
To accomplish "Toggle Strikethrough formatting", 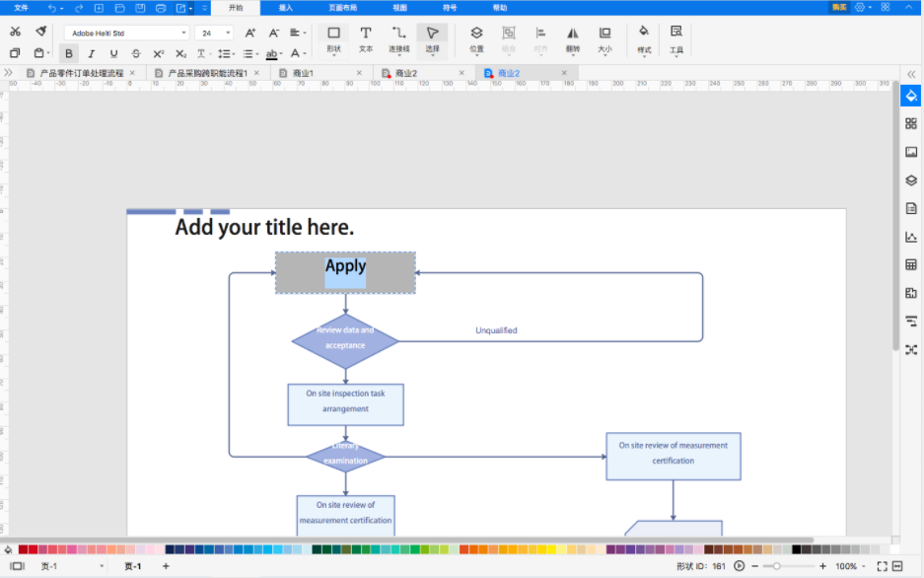I will click(136, 53).
